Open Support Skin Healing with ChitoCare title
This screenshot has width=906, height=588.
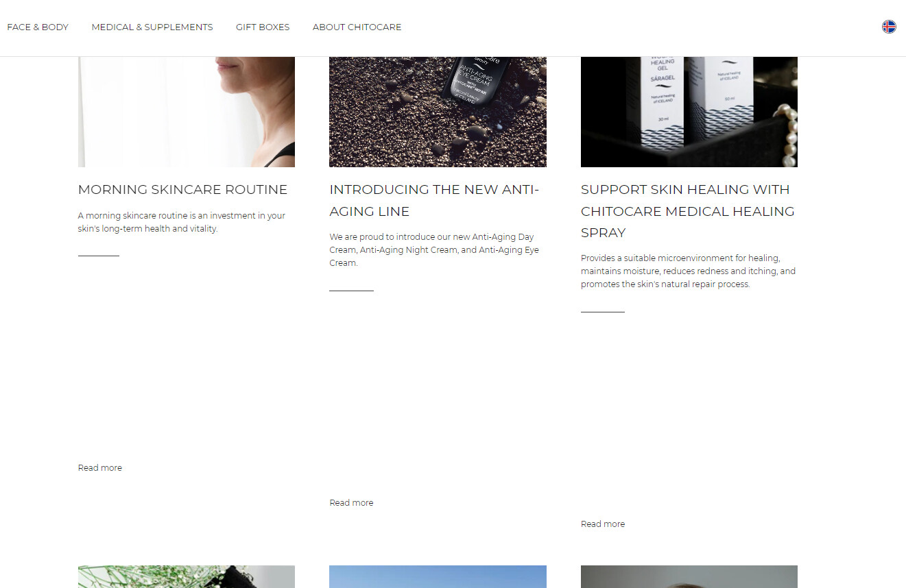click(x=687, y=211)
